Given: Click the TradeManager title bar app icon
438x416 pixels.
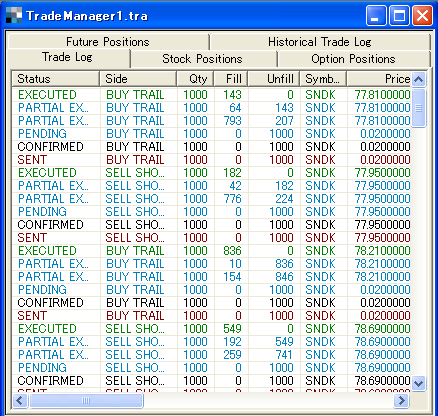Looking at the screenshot, I should click(14, 16).
